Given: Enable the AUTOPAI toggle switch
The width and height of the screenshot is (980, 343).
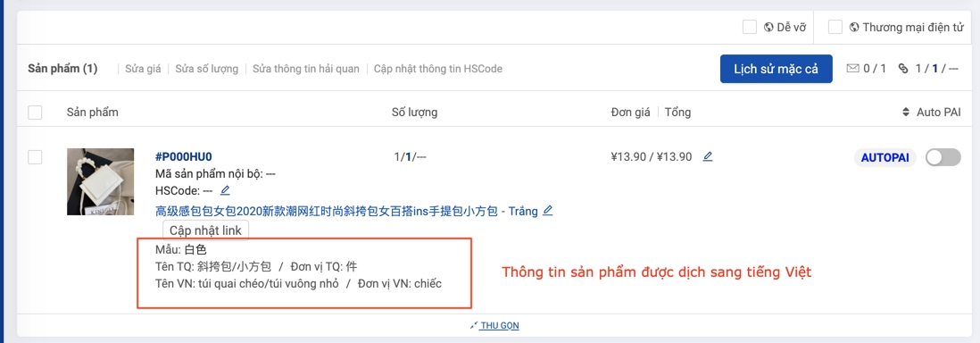Looking at the screenshot, I should point(943,158).
